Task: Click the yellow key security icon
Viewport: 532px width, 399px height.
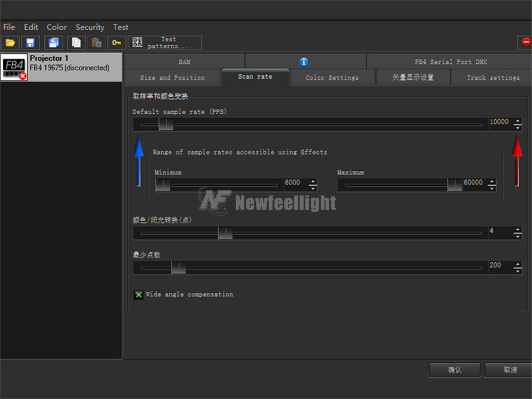Action: tap(117, 43)
